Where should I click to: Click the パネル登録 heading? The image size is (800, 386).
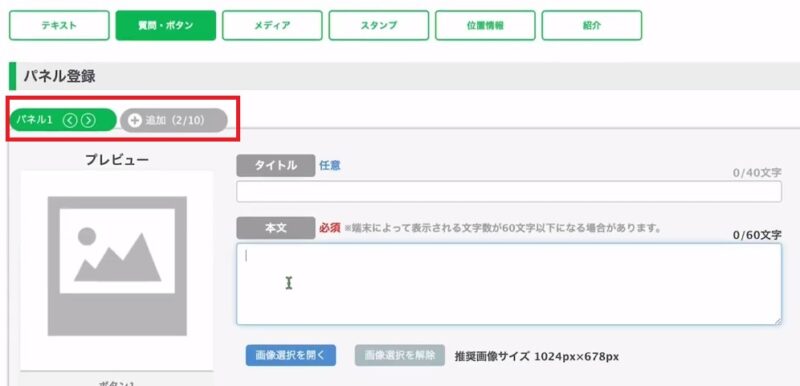[59, 76]
